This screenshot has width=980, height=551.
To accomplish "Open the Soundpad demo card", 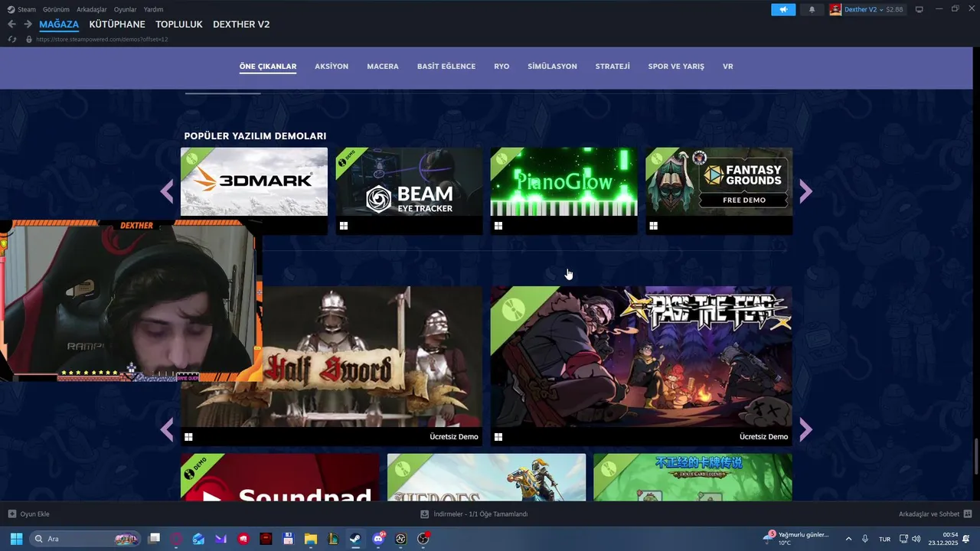I will pos(280,478).
